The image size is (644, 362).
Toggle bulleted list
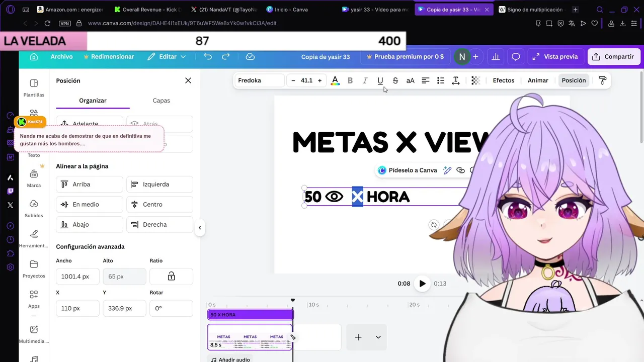pyautogui.click(x=441, y=80)
